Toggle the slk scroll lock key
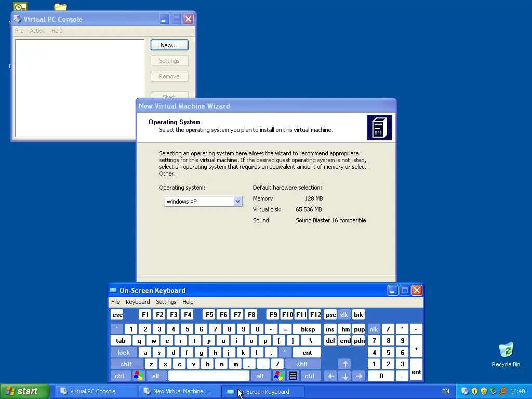The image size is (532, 399). pos(344,314)
